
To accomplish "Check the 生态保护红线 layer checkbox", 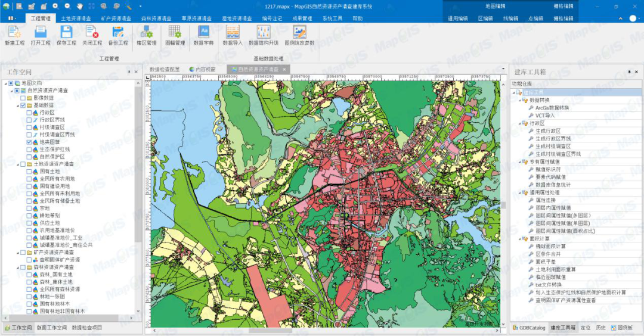I will coord(29,150).
